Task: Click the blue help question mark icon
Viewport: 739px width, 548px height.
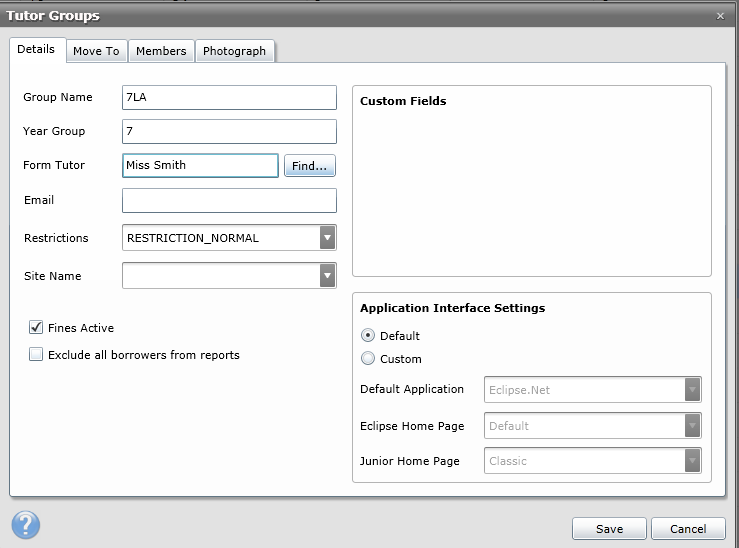Action: click(x=26, y=525)
